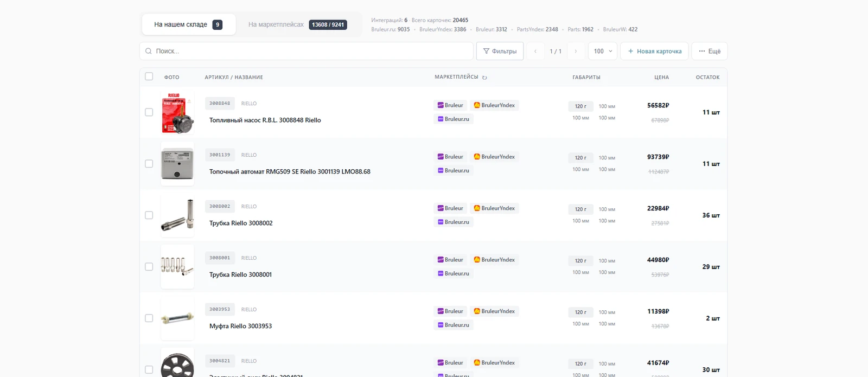The width and height of the screenshot is (868, 377).
Task: Open product Топочный автомат RMG509 SE Riello
Action: point(290,171)
